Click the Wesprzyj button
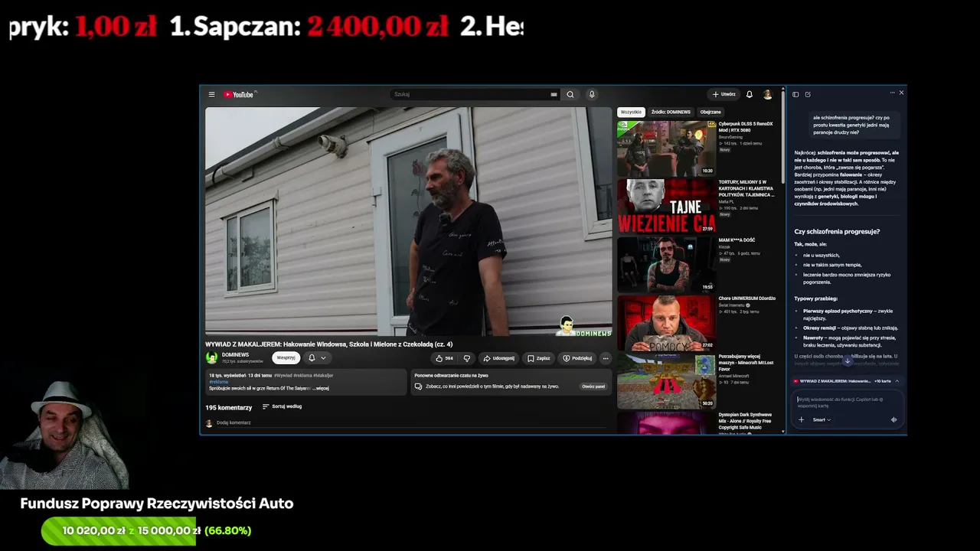Viewport: 980px width, 551px height. point(286,357)
